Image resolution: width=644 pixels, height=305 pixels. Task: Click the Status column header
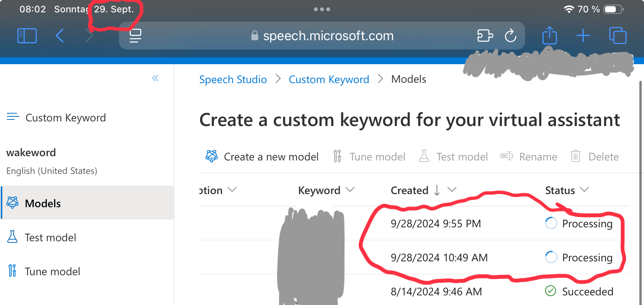coord(560,190)
